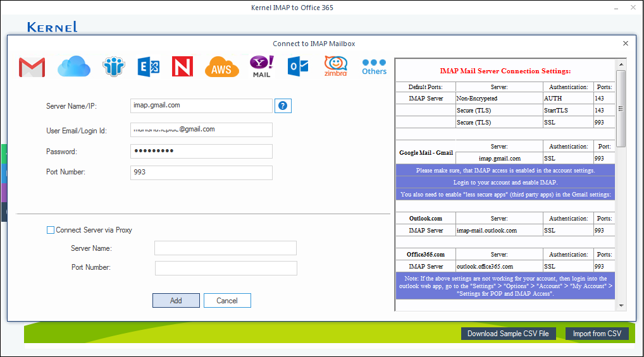644x357 pixels.
Task: Pick the GroupWise people icon
Action: (x=113, y=66)
